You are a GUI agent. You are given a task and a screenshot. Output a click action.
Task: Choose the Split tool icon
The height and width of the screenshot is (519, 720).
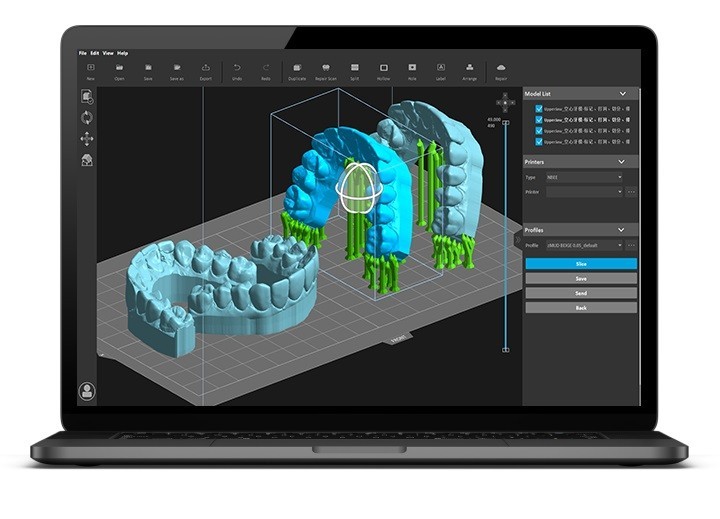pos(355,67)
